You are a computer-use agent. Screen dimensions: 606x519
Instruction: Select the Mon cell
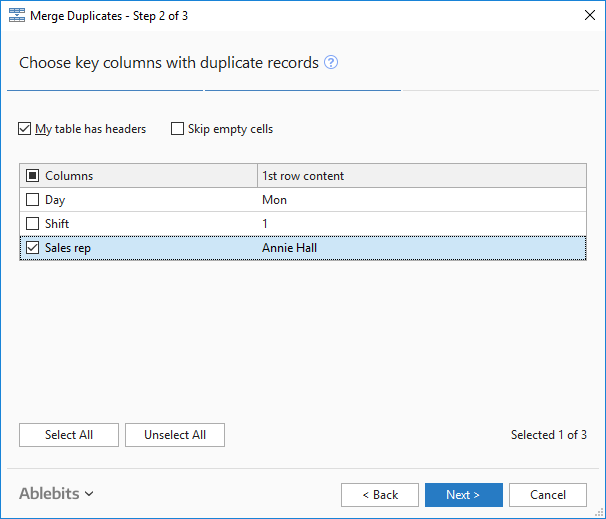click(x=274, y=200)
